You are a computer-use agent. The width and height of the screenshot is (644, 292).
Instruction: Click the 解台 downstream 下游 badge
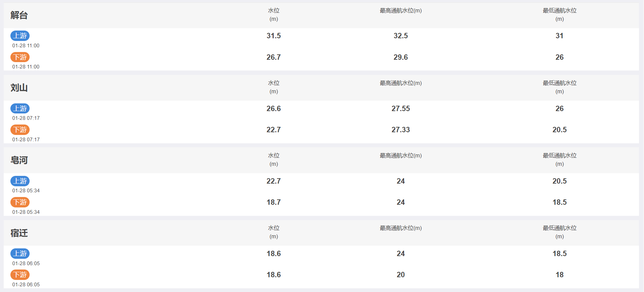(20, 57)
